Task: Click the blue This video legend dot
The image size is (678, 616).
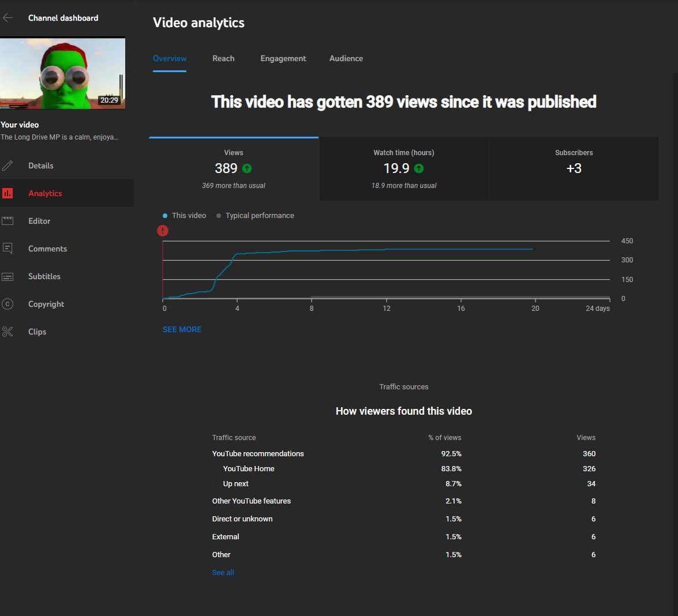Action: pos(165,215)
